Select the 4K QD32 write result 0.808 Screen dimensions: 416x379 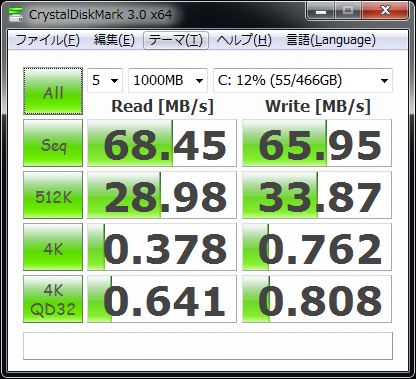point(317,299)
